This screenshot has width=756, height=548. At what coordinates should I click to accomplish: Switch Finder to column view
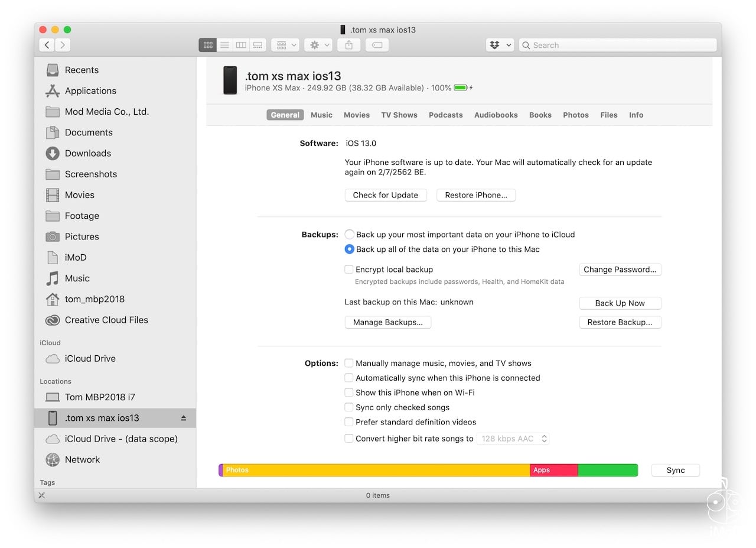click(241, 45)
